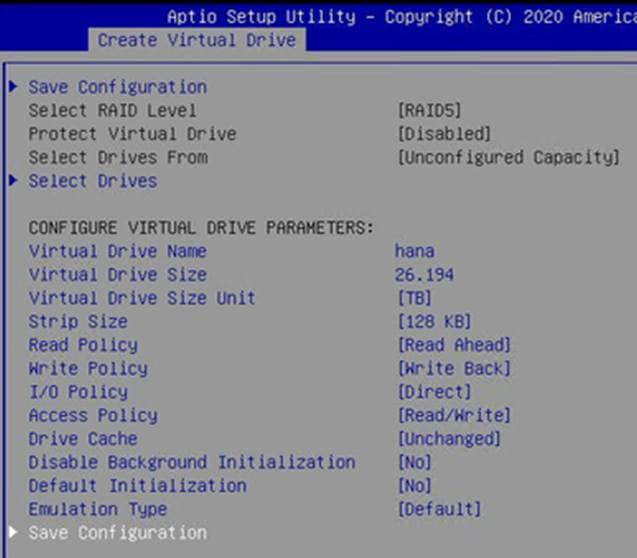Click the arrow beside bottom Save Configuration
Screen dimensions: 637x558
pyautogui.click(x=12, y=533)
